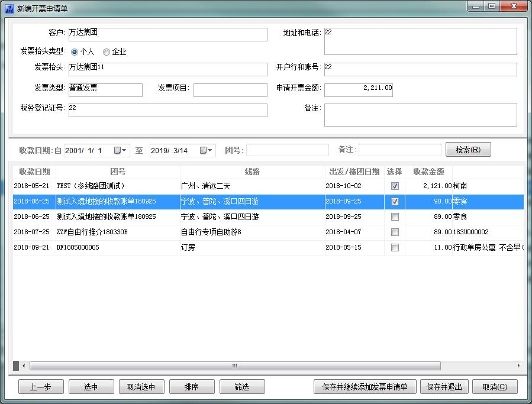This screenshot has width=532, height=404.
Task: Go back with the 上一步 button
Action: click(41, 387)
